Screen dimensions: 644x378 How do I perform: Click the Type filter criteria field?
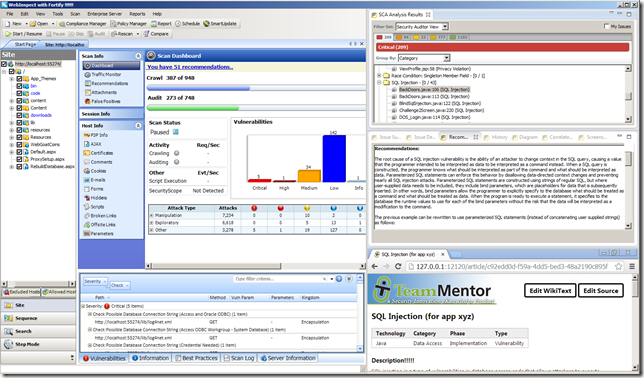(278, 279)
